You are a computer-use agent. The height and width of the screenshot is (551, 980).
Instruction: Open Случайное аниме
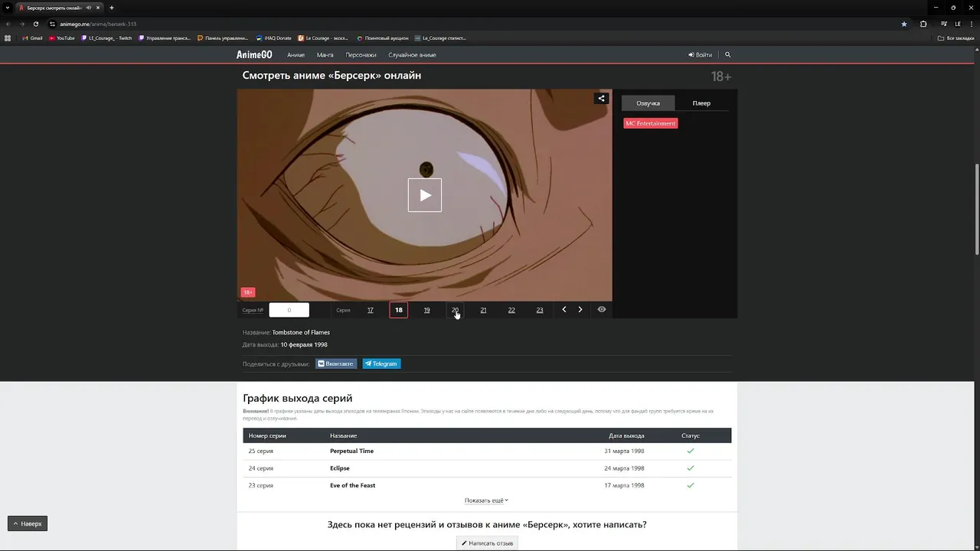412,55
